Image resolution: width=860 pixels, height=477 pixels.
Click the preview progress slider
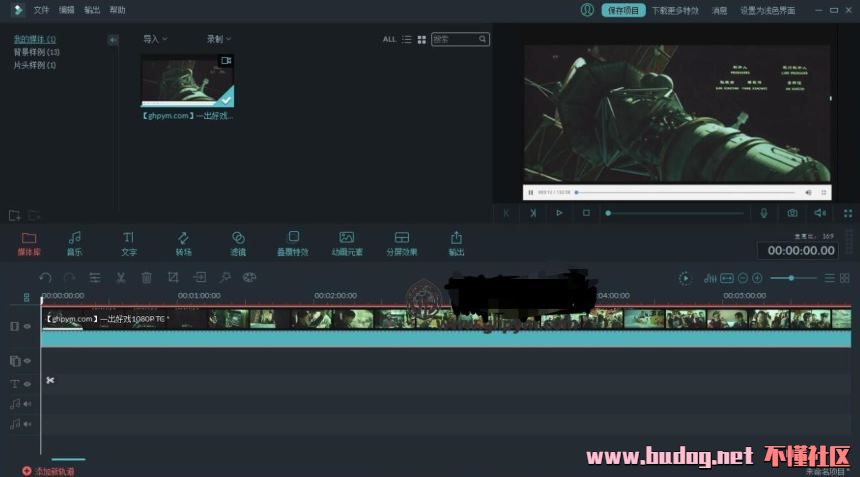pyautogui.click(x=675, y=213)
